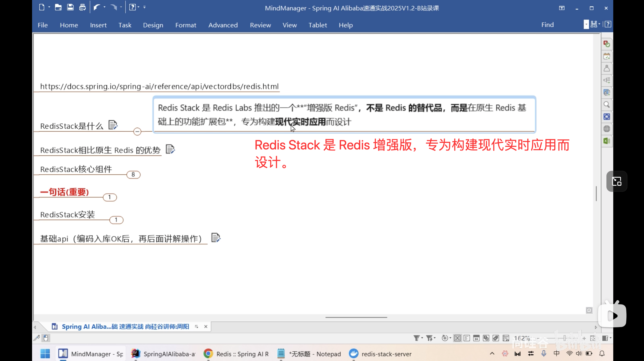Expand RedisStack安装 subtopic counter
The height and width of the screenshot is (361, 644).
(x=116, y=220)
